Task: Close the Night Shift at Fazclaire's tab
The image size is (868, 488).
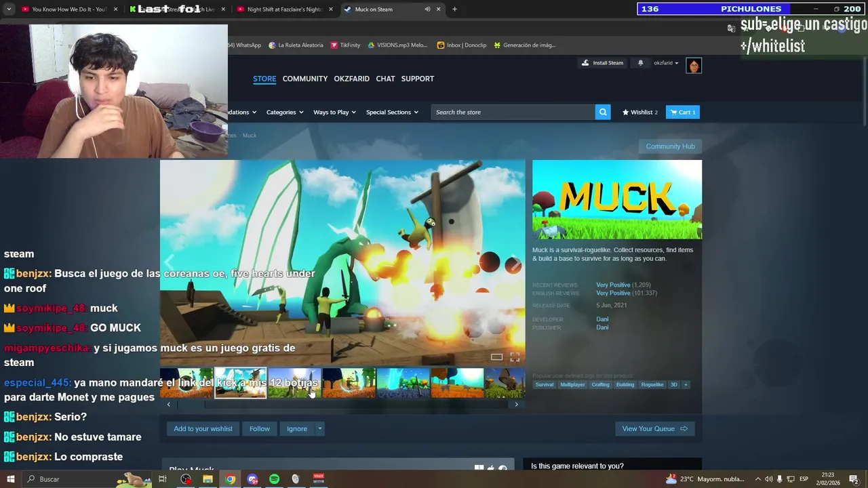Action: [331, 9]
